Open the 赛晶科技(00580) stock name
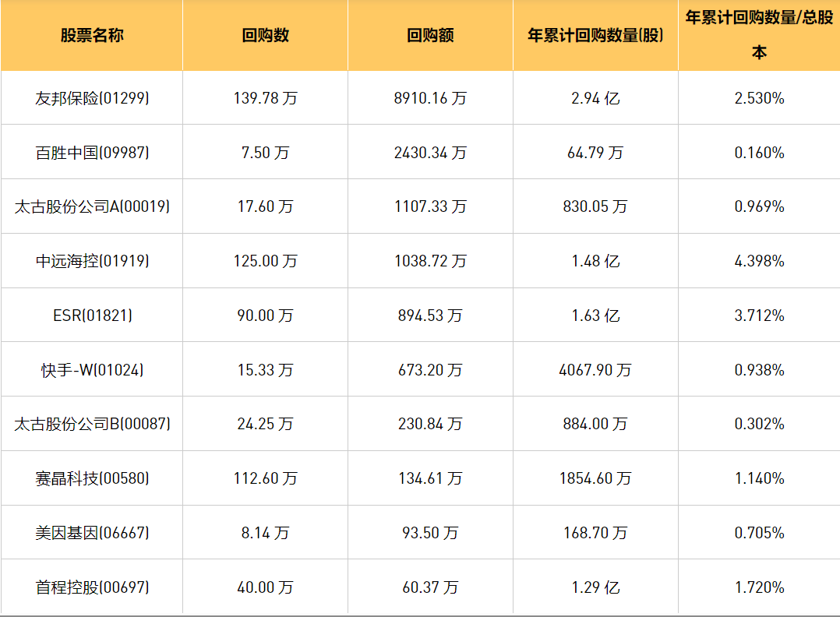The height and width of the screenshot is (617, 840). (92, 478)
